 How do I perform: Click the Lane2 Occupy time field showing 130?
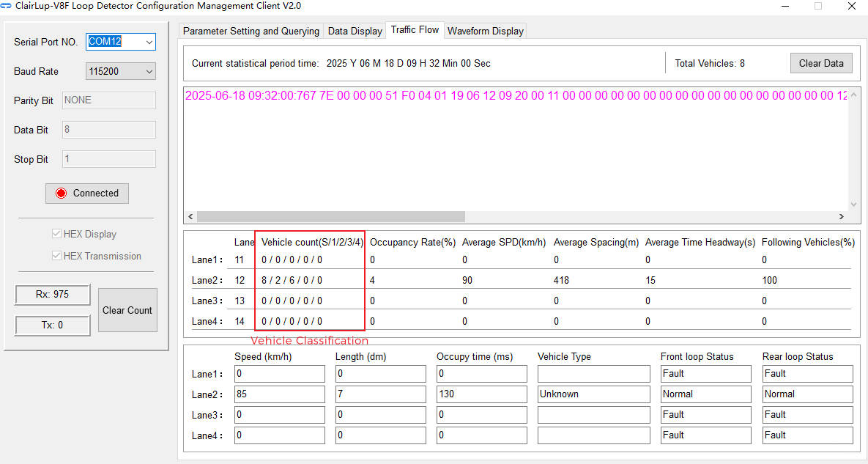click(481, 394)
